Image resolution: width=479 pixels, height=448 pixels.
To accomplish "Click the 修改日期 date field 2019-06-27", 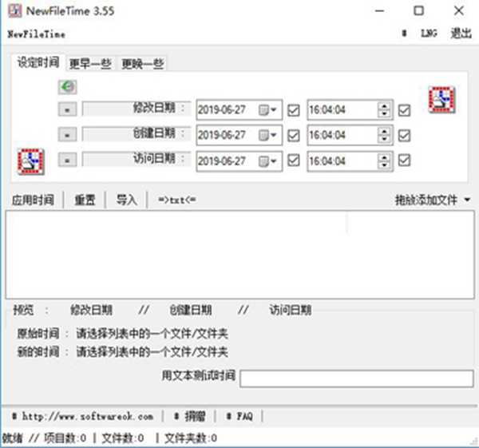I will (239, 109).
